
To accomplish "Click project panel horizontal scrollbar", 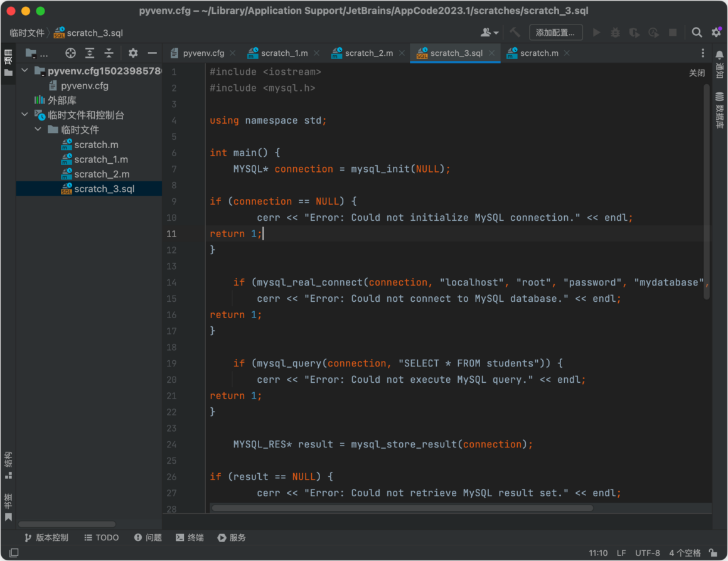I will 67,525.
